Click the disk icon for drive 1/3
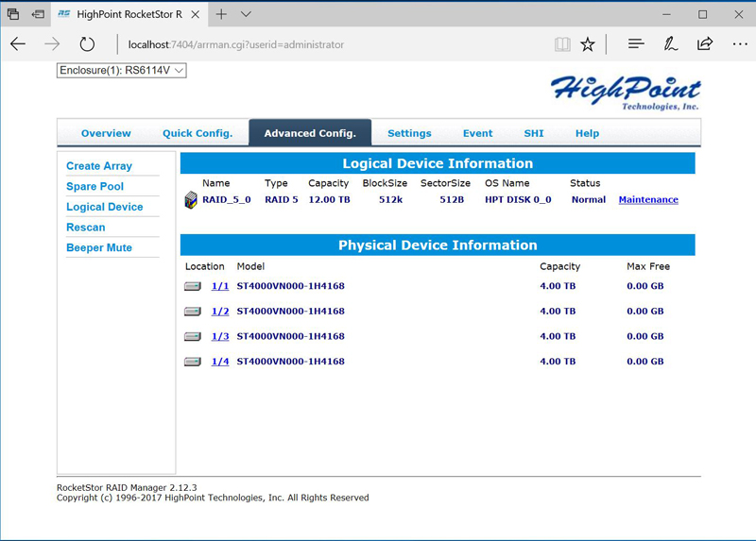The image size is (756, 541). [193, 336]
